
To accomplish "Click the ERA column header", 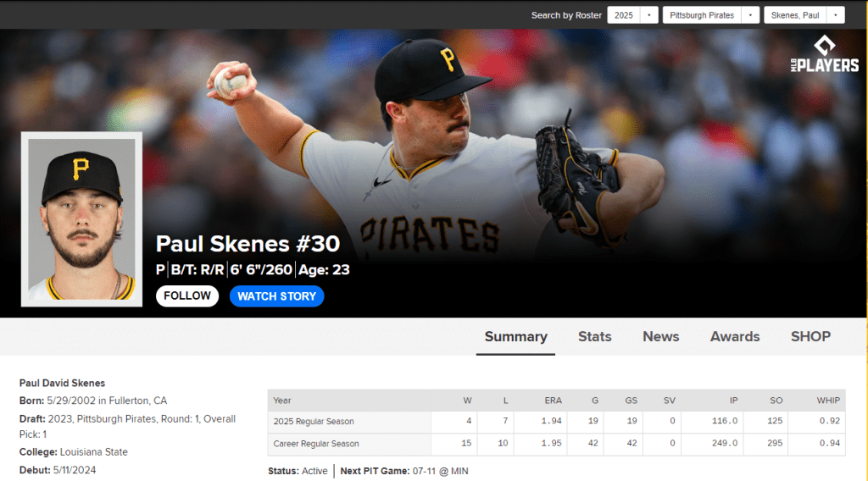I will (x=552, y=401).
